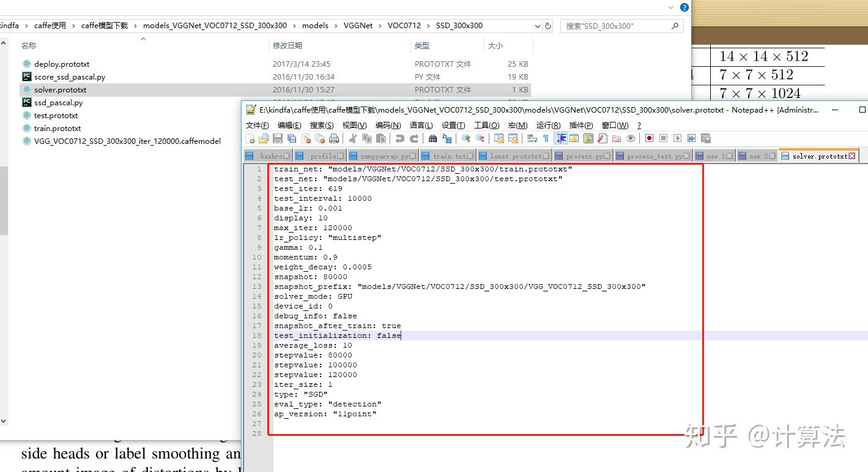
Task: Expand the chevron after VGGNet in breadcrumb
Action: [x=380, y=26]
